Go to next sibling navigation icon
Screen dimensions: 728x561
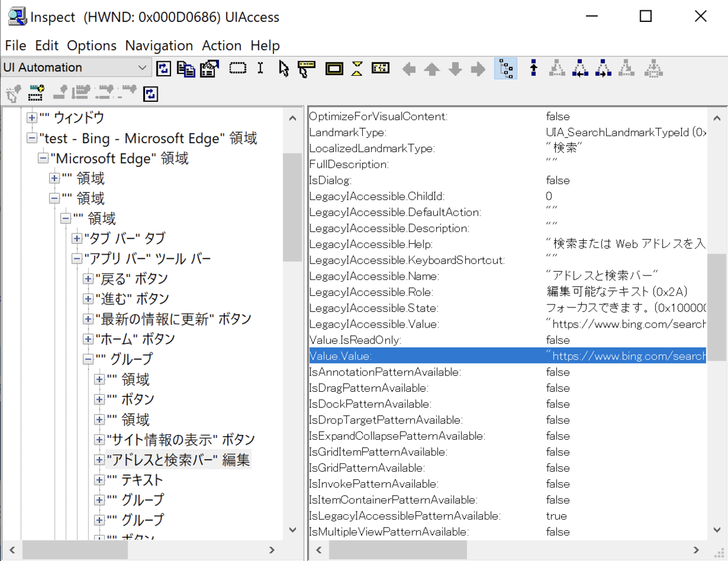(x=603, y=68)
